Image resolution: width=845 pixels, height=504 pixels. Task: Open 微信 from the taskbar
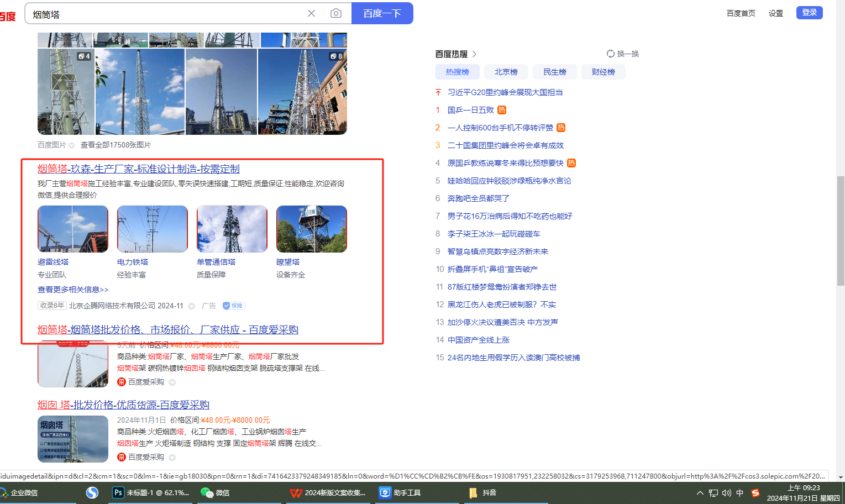coord(216,492)
